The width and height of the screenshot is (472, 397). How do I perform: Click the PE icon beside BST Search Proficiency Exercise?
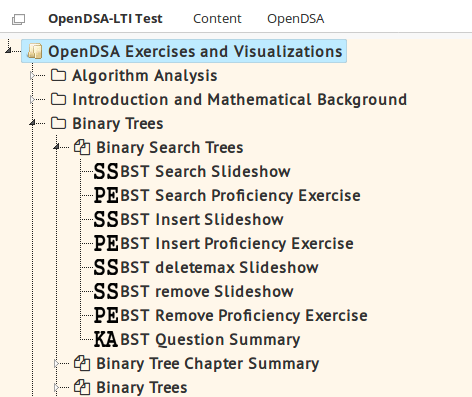[106, 196]
